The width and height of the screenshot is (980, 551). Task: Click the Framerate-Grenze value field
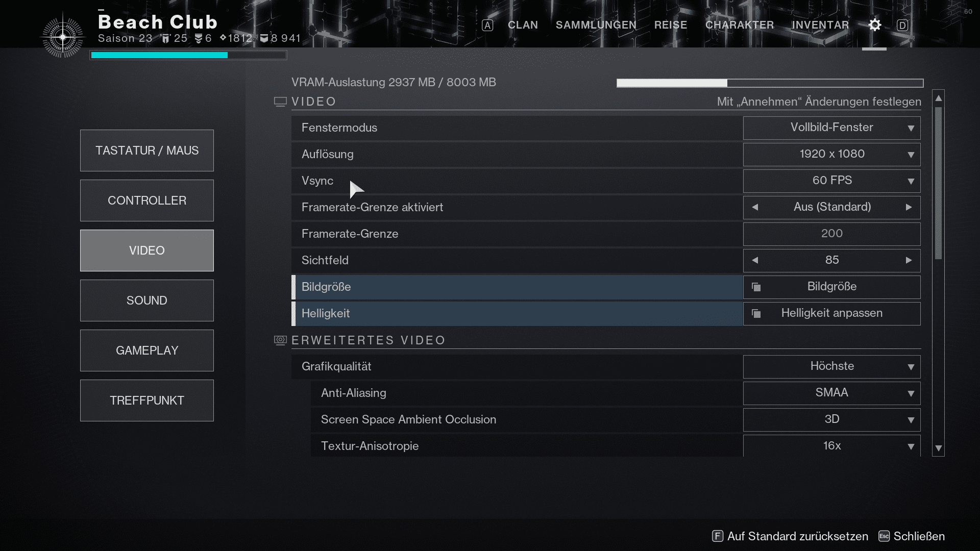(831, 234)
